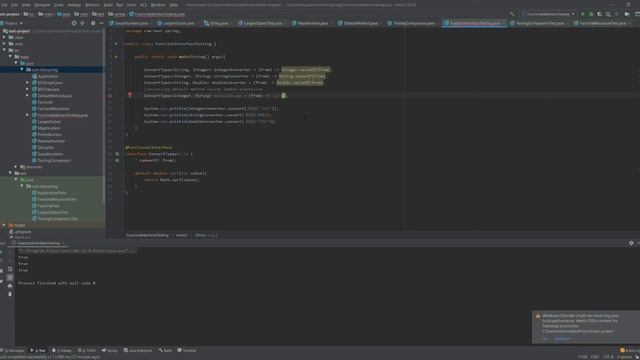Select .gitignore file in project tree
The width and height of the screenshot is (640, 360).
23,231
